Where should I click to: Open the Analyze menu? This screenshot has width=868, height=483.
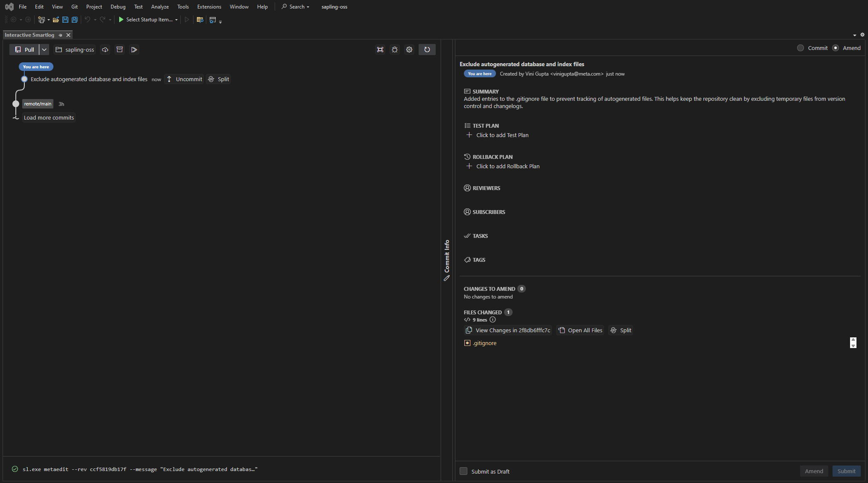click(x=160, y=7)
